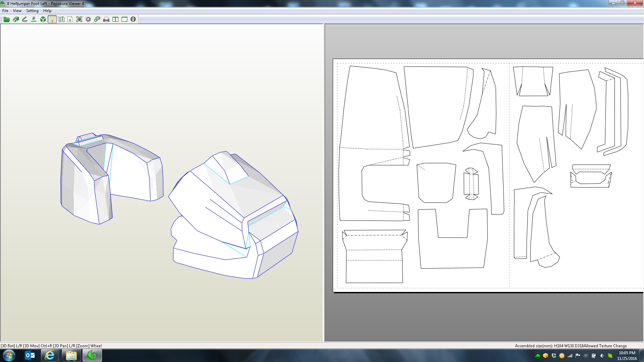644x362 pixels.
Task: Click the taskbar clock showing 10:05 PM
Action: click(x=627, y=356)
